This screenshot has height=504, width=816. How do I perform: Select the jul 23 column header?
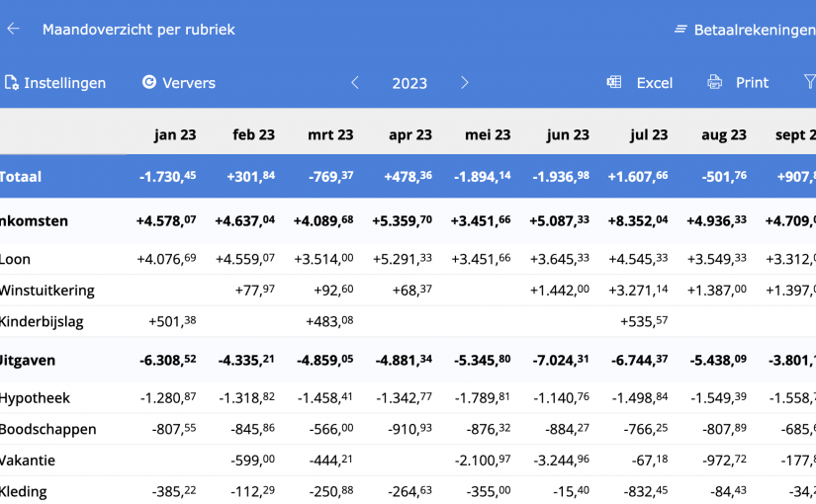[649, 135]
